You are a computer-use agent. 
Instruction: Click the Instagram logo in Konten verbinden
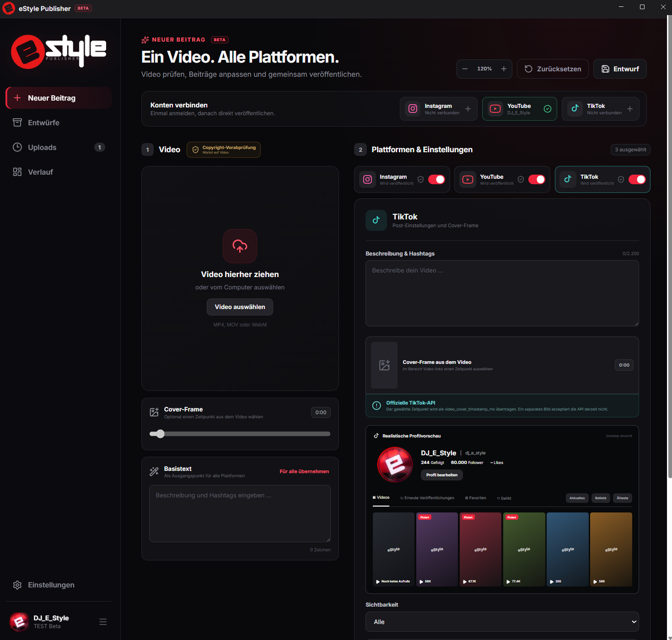tap(413, 109)
